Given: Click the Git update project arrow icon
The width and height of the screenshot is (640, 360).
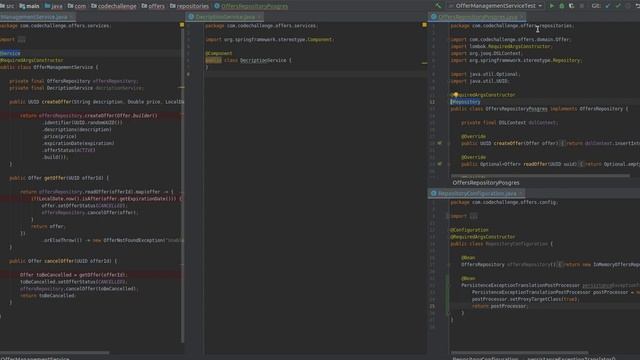Looking at the screenshot, I should (608, 6).
